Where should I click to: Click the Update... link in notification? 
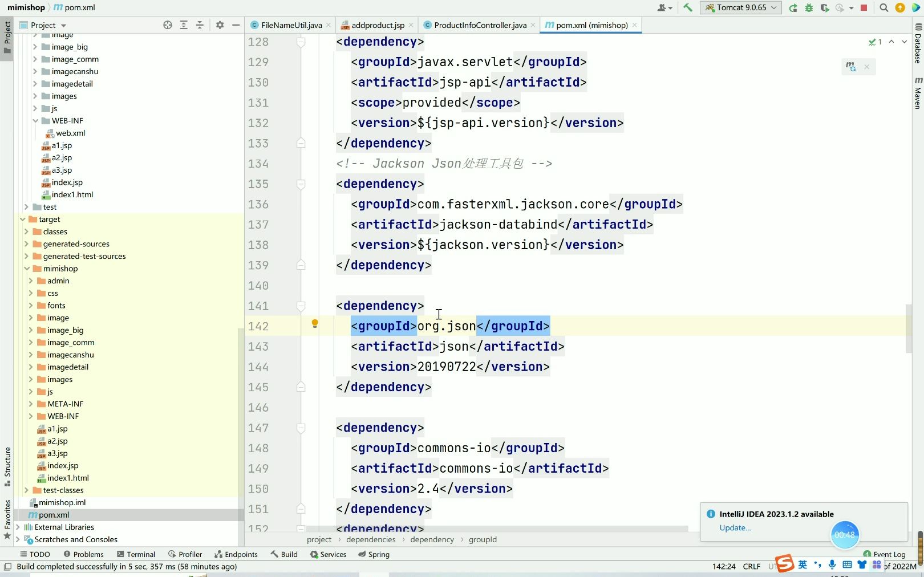(735, 528)
